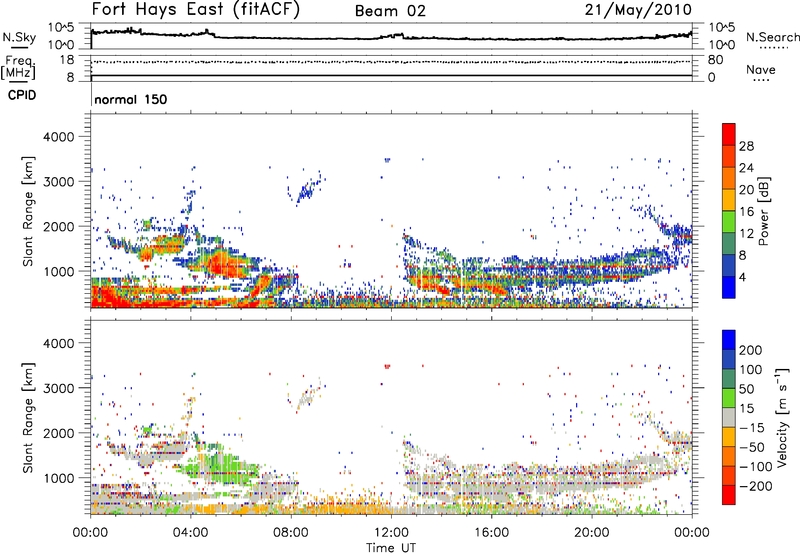800x554 pixels.
Task: Click the dotted line sample under 'N.Search'
Action: pyautogui.click(x=773, y=48)
